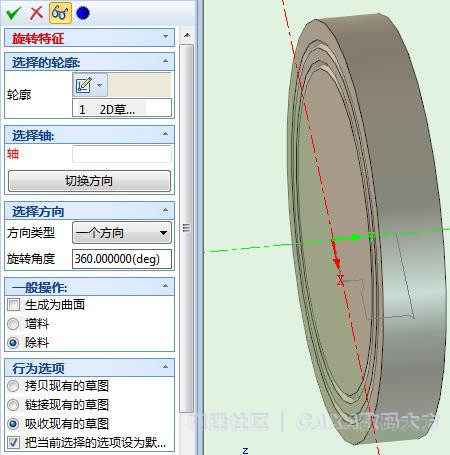Open the 方向类型 dropdown
Image resolution: width=450 pixels, height=455 pixels.
pos(122,232)
